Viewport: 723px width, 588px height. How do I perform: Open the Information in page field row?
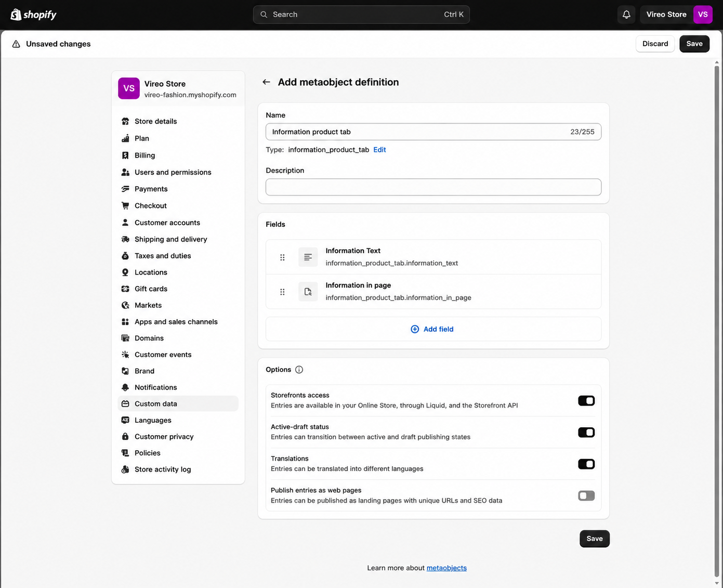tap(433, 292)
